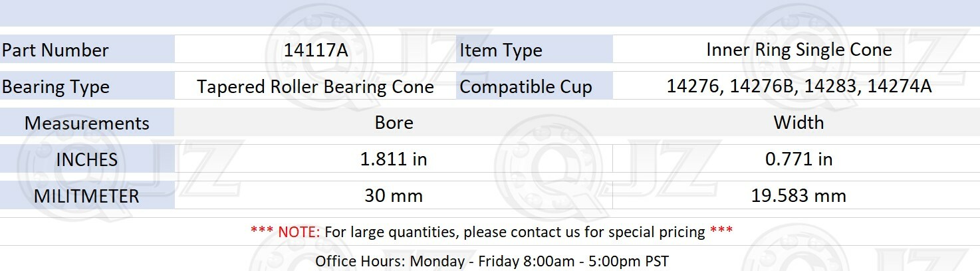Click the Measurements header cell

87,123
